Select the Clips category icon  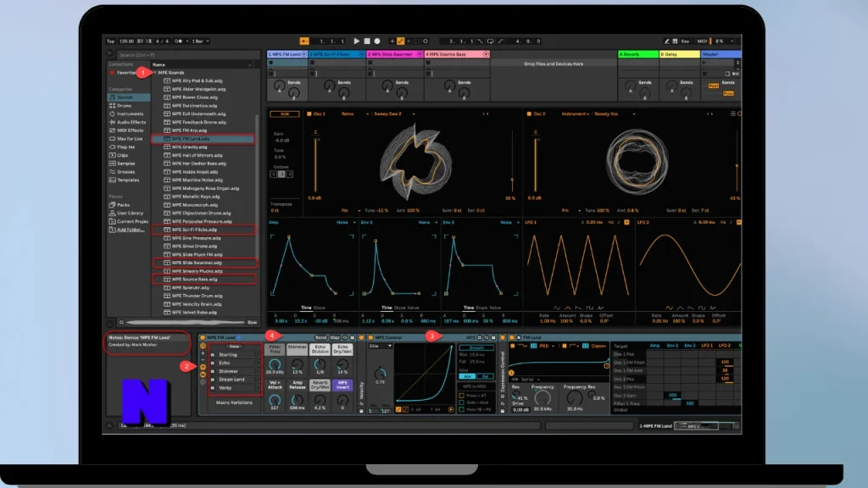(113, 155)
